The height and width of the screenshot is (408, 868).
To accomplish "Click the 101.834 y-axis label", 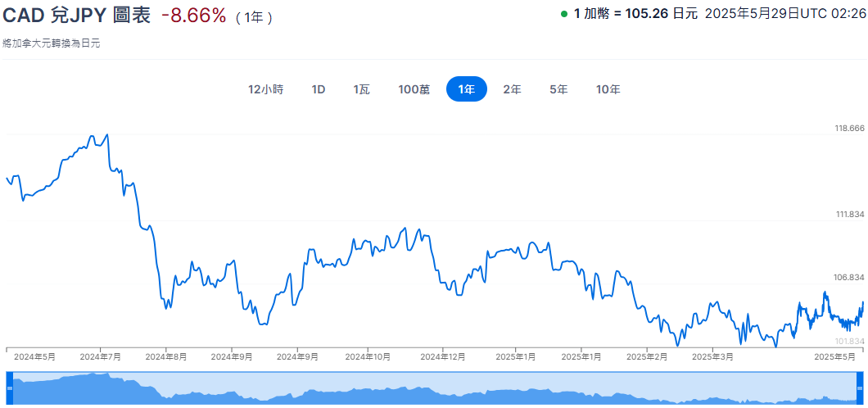I will (x=849, y=341).
